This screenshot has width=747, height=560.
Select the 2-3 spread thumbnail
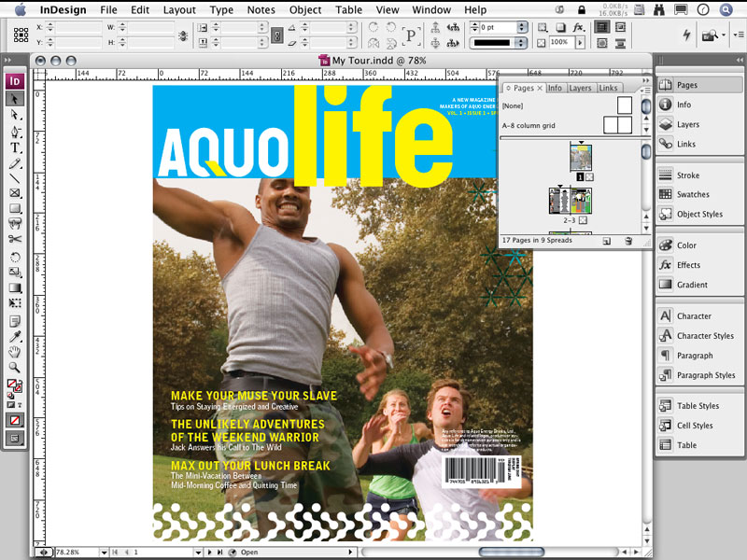(571, 201)
